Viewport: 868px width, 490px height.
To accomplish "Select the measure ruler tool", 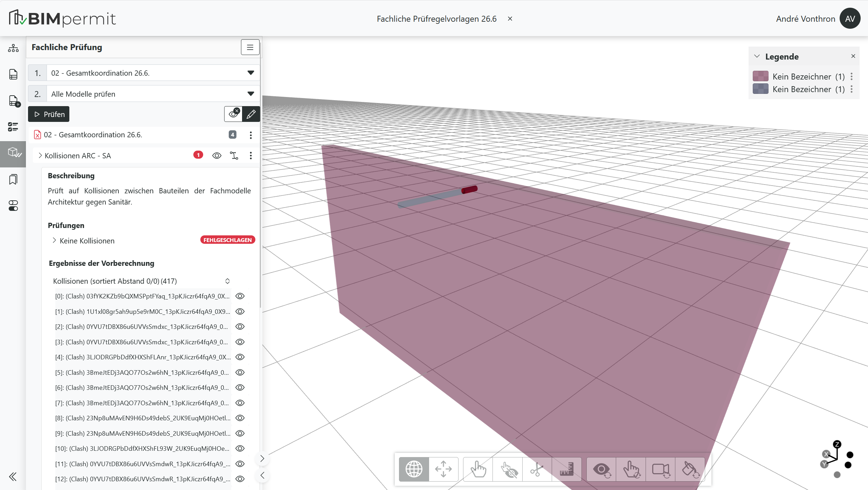I will coord(566,469).
